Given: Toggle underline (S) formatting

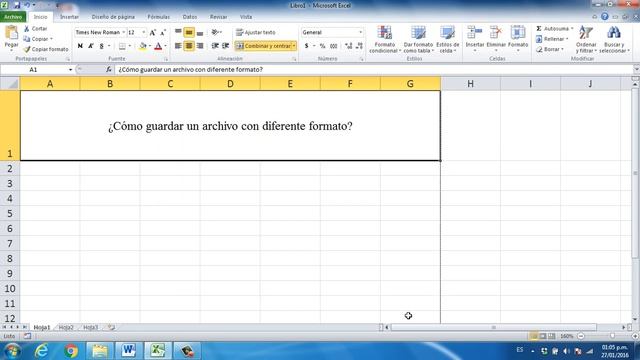Looking at the screenshot, I should 101,46.
